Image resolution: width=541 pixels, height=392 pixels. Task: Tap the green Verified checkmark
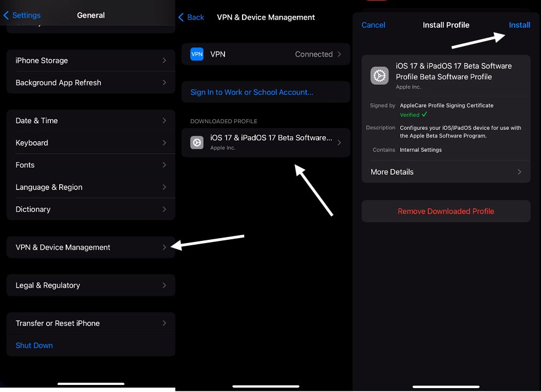424,114
